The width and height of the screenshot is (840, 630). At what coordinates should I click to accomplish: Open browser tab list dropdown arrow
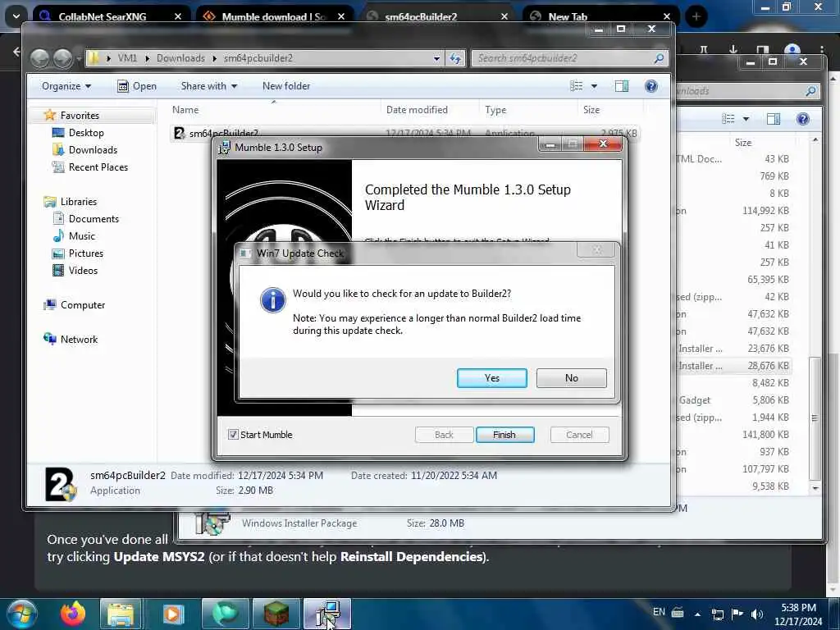tap(16, 16)
